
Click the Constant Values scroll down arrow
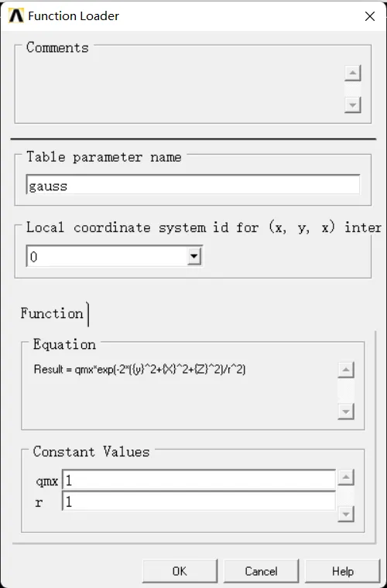pos(346,514)
